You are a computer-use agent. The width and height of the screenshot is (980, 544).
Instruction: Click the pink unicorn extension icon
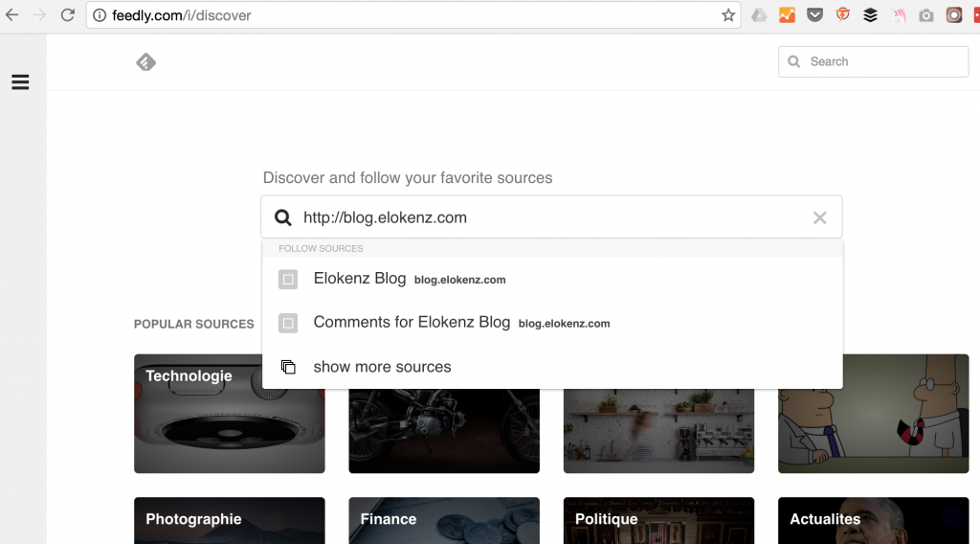click(899, 15)
